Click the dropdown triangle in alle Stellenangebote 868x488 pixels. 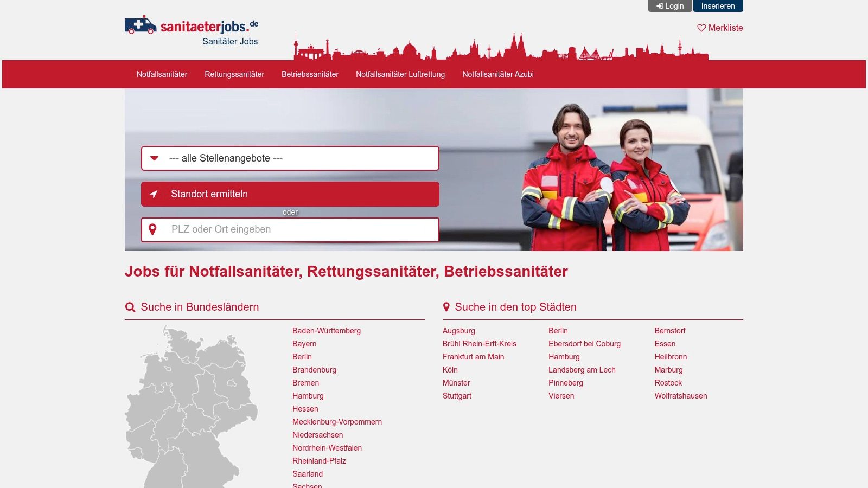coord(154,158)
